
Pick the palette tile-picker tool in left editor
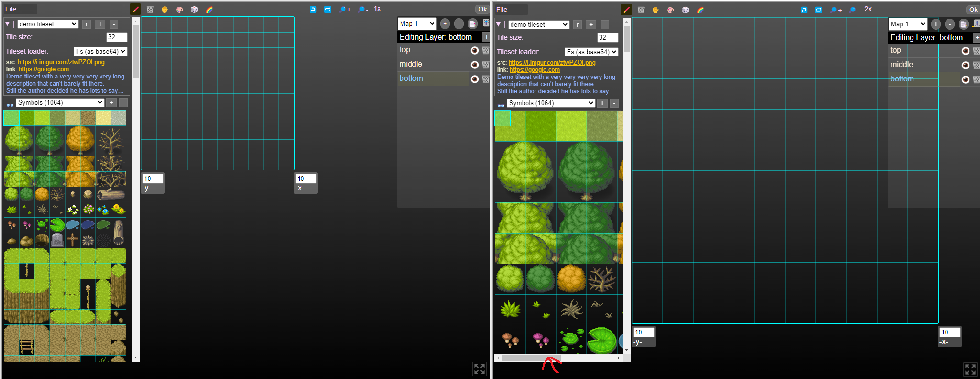179,10
